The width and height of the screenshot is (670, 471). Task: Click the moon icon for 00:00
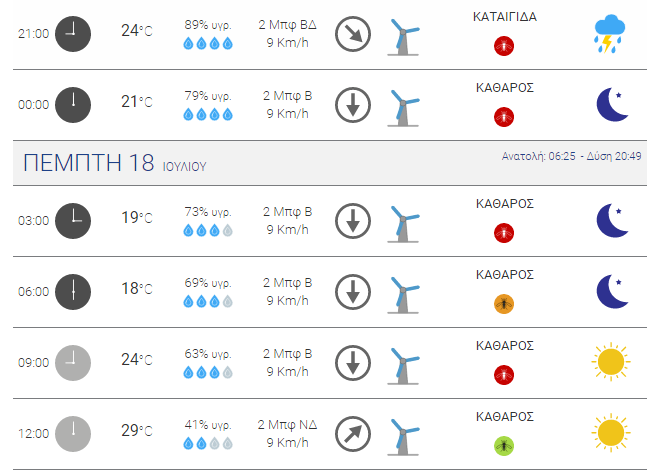pos(612,105)
